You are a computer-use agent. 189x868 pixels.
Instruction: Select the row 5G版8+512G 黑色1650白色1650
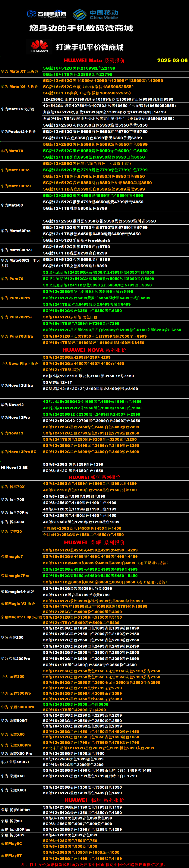click(115, 471)
